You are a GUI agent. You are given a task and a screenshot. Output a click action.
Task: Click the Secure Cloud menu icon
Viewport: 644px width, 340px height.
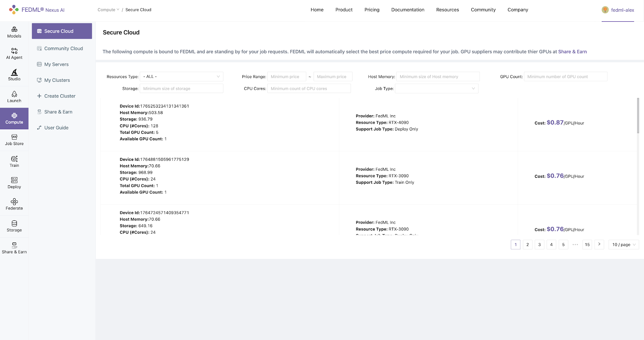click(x=39, y=31)
